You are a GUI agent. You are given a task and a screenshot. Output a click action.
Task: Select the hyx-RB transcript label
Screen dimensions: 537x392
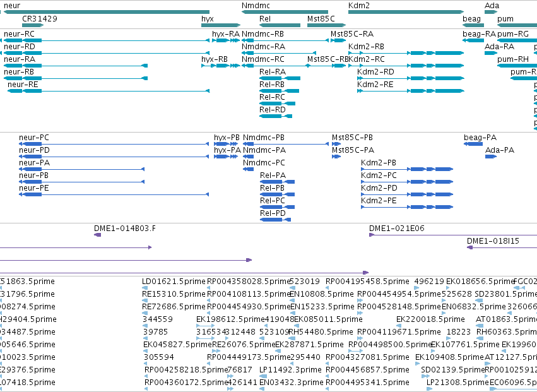tap(215, 59)
